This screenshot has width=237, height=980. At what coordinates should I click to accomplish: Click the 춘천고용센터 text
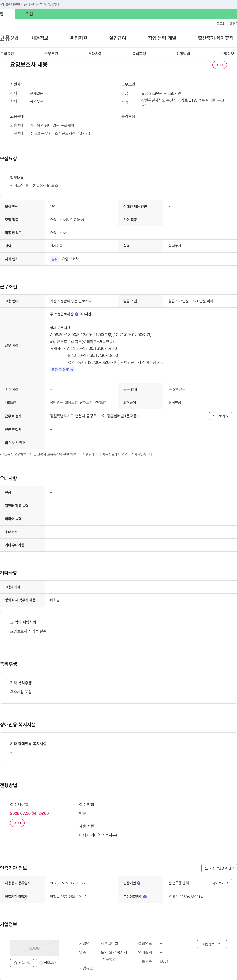(x=178, y=883)
